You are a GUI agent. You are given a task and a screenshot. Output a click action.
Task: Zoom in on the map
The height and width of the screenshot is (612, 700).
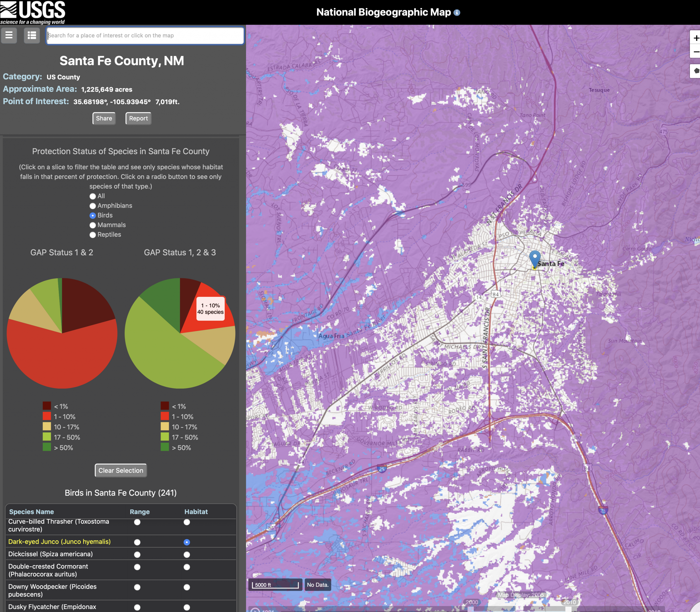pyautogui.click(x=696, y=38)
